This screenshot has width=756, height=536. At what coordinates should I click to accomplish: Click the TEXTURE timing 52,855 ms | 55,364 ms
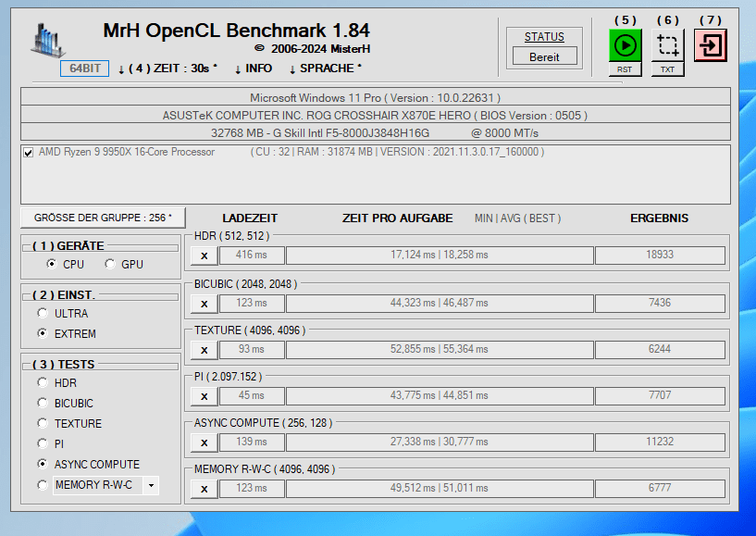pos(440,349)
